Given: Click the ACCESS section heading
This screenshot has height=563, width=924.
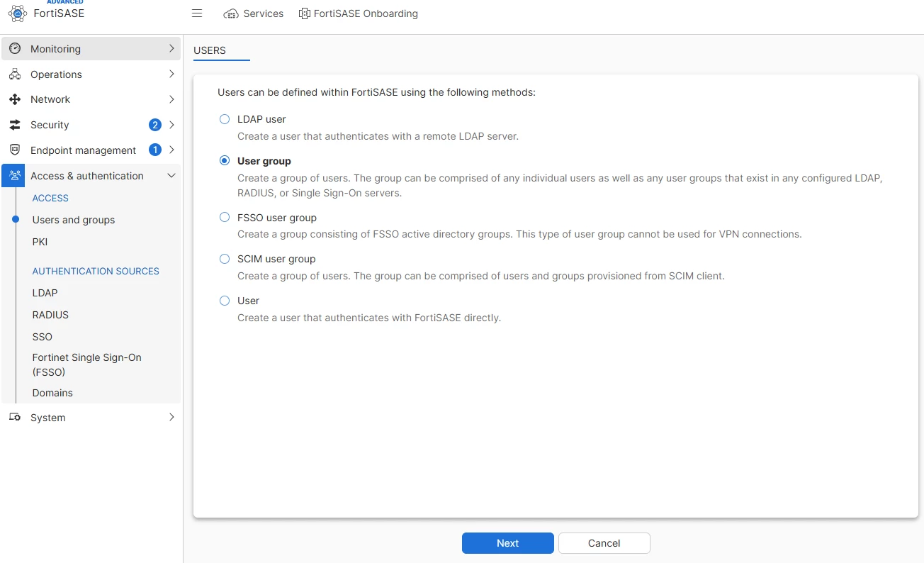Looking at the screenshot, I should click(50, 198).
